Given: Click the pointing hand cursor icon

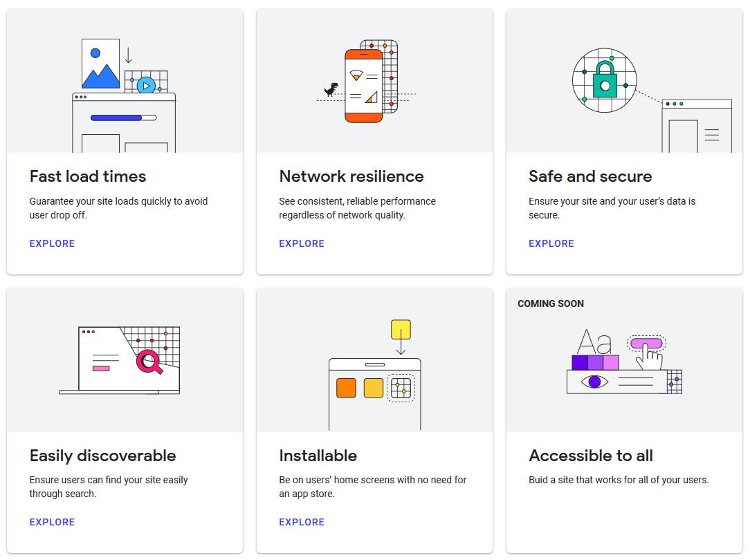Looking at the screenshot, I should [x=650, y=357].
